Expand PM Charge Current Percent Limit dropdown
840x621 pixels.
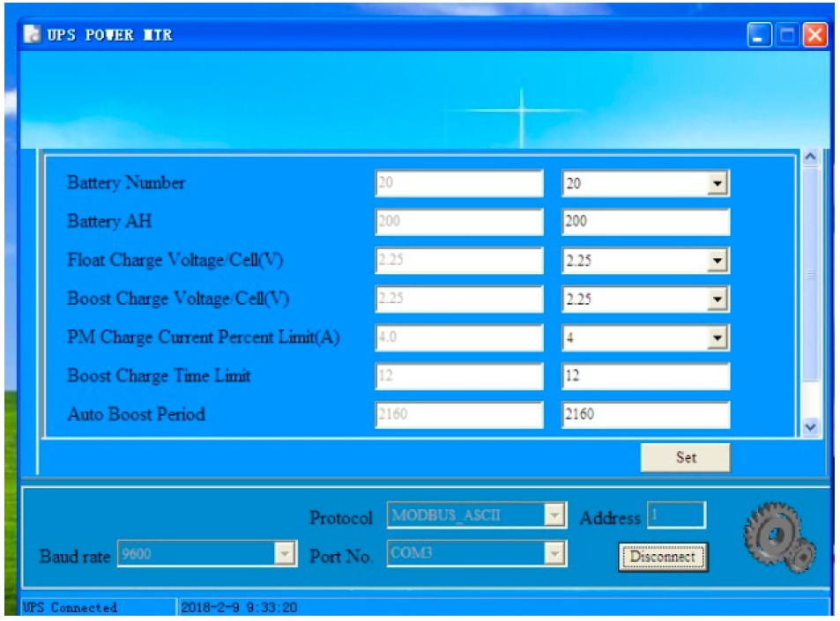click(x=718, y=337)
